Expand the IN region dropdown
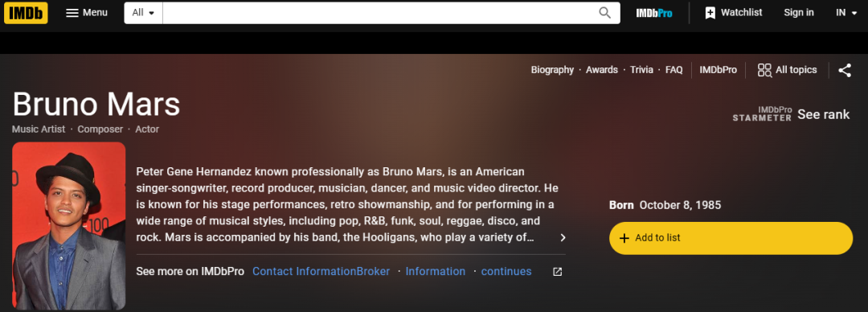868x312 pixels. click(846, 13)
